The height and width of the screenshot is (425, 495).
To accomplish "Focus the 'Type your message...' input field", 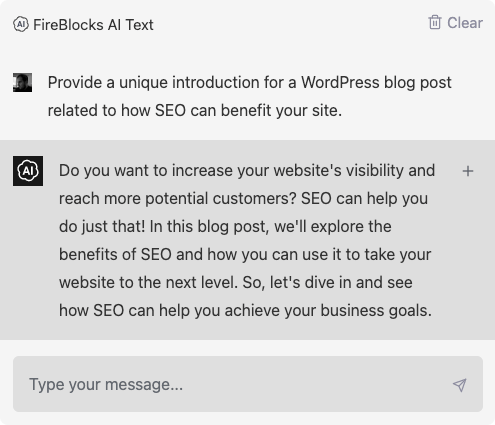I will click(248, 384).
